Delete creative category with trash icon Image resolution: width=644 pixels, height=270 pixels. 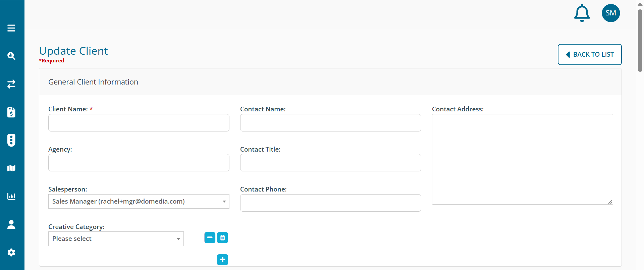click(x=222, y=237)
